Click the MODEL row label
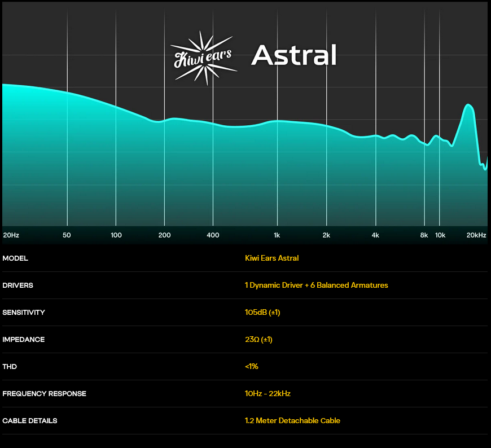 click(15, 258)
